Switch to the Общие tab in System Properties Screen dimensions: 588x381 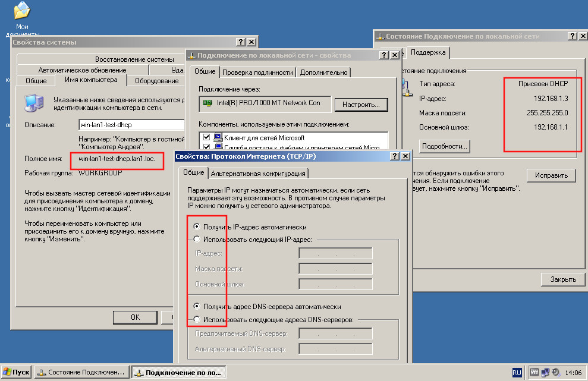click(x=36, y=81)
